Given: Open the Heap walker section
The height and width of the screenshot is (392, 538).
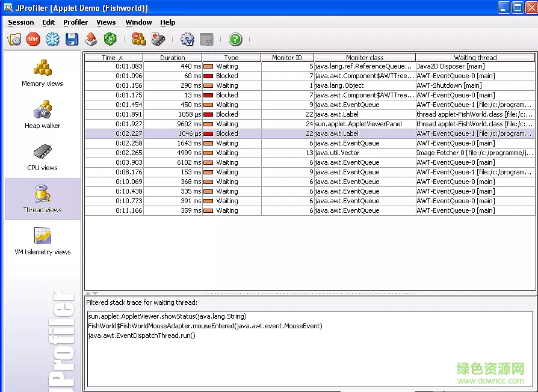Looking at the screenshot, I should tap(42, 115).
